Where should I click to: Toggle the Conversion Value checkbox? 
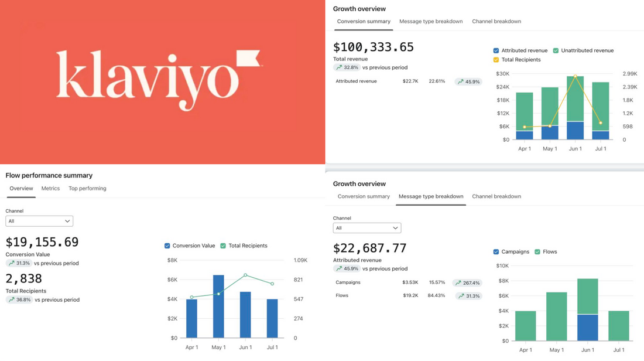point(167,246)
